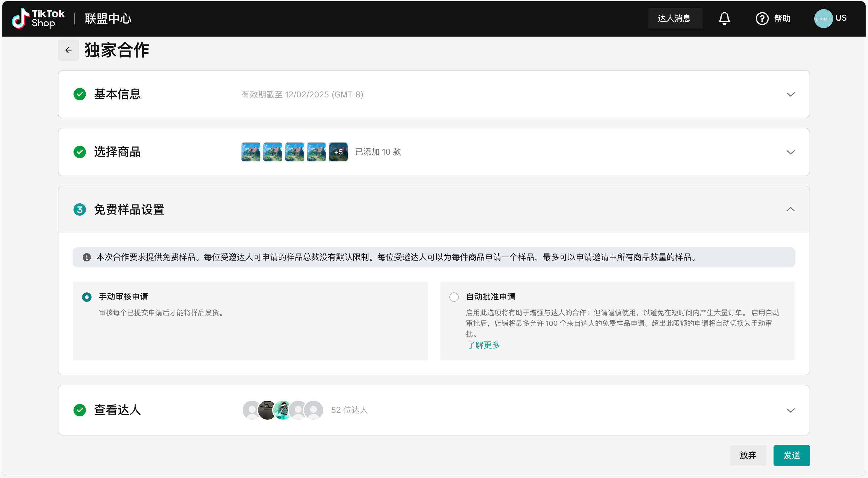Open the notification bell
This screenshot has height=478, width=868.
(724, 19)
